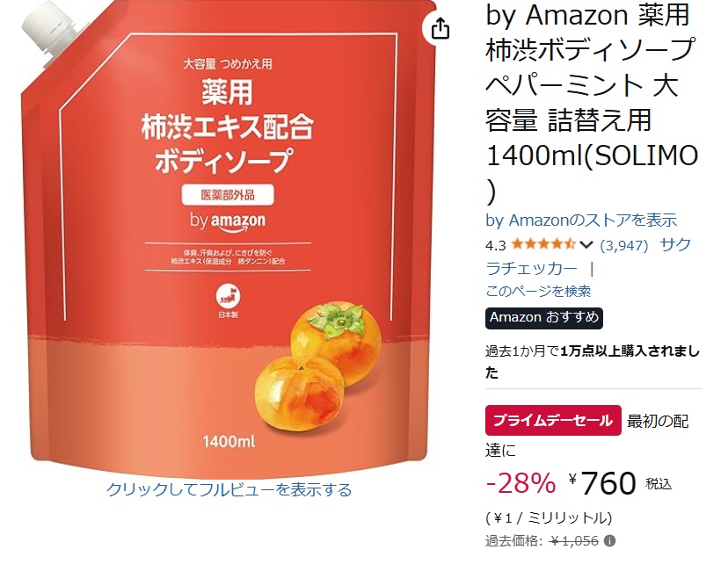Click the share icon above product image
The image size is (728, 564).
pos(440,28)
